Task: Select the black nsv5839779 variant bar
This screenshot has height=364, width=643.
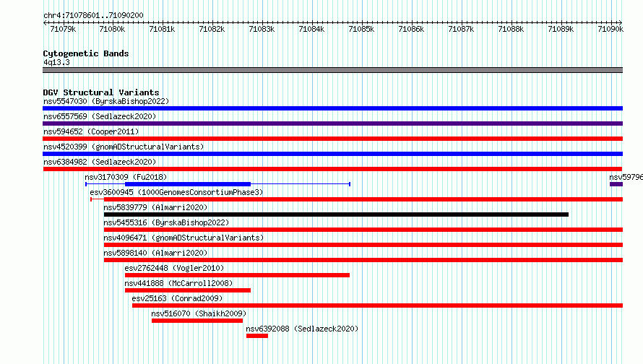Action: tap(336, 214)
